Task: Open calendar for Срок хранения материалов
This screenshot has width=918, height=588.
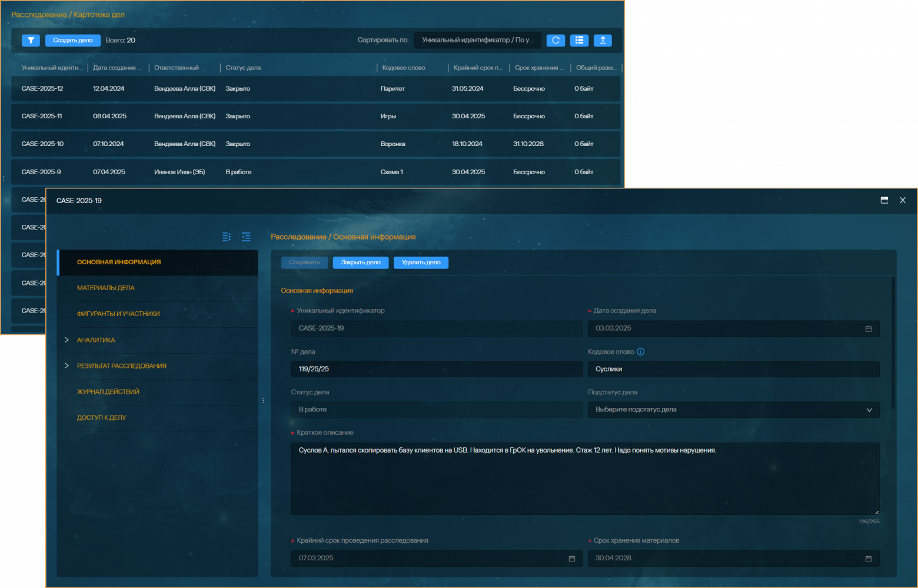Action: 868,559
